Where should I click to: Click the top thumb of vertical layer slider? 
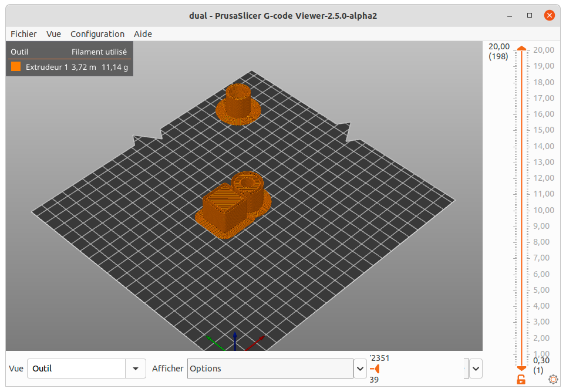(521, 48)
